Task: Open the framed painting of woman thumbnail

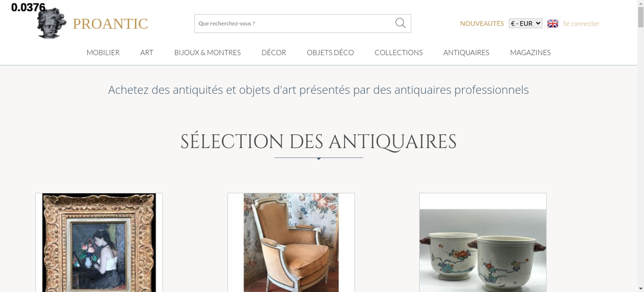Action: click(99, 242)
